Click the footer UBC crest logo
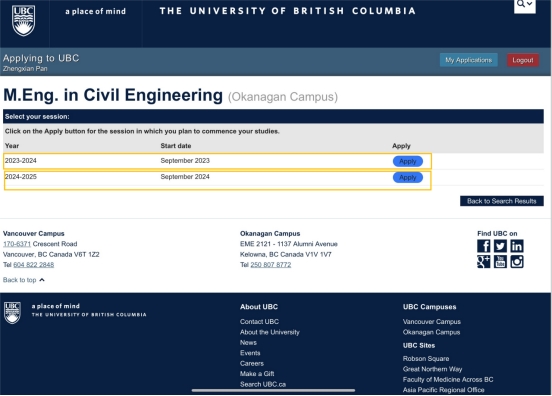This screenshot has height=396, width=552. (12, 313)
